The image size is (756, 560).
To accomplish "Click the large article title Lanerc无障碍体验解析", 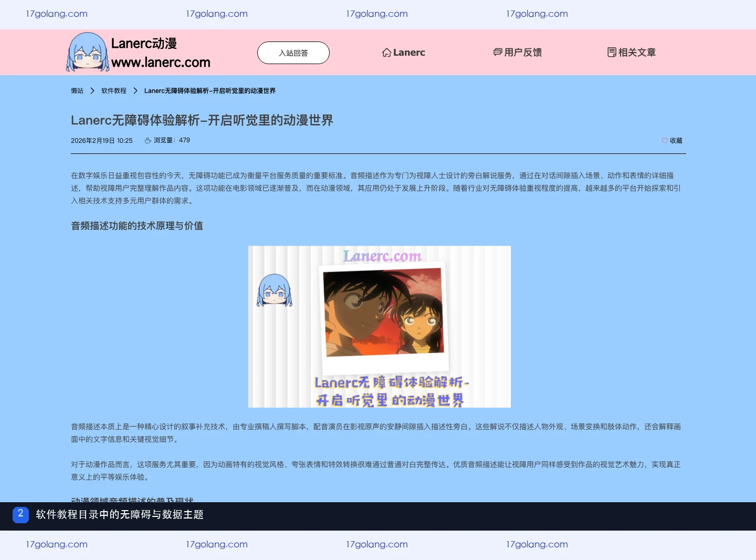I will [x=202, y=120].
